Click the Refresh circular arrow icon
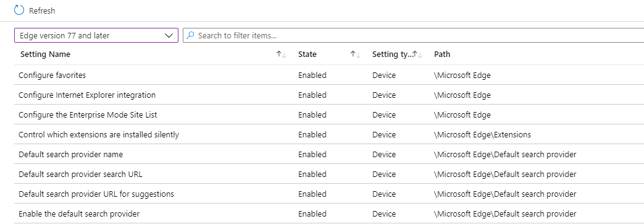 [19, 11]
